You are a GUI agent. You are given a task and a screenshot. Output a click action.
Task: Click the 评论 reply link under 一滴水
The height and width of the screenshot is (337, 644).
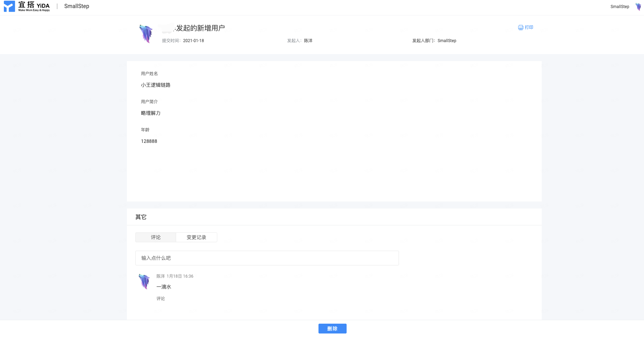click(161, 299)
